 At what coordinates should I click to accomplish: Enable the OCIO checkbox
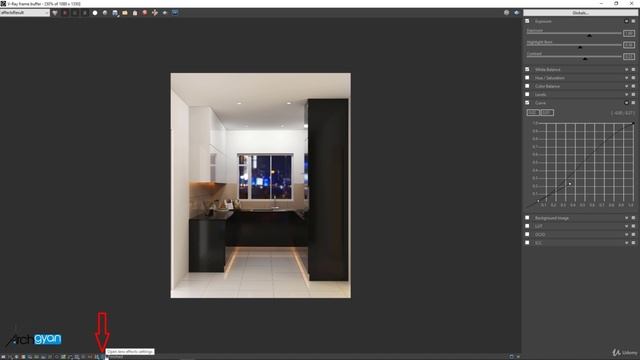click(527, 234)
